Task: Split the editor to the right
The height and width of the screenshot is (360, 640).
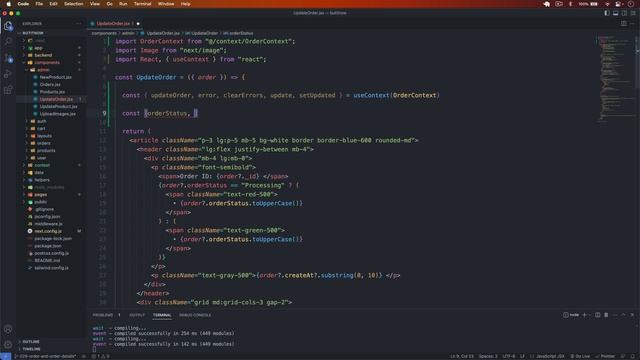Action: (x=624, y=24)
